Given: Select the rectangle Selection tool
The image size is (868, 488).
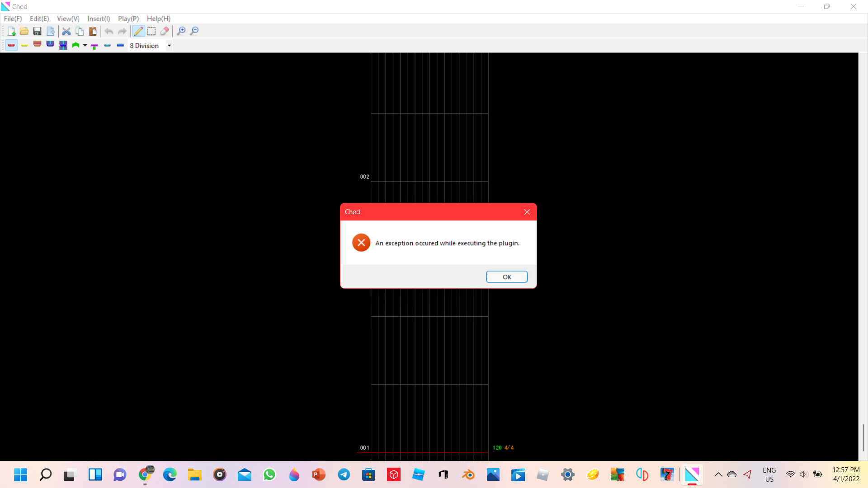Looking at the screenshot, I should 151,31.
